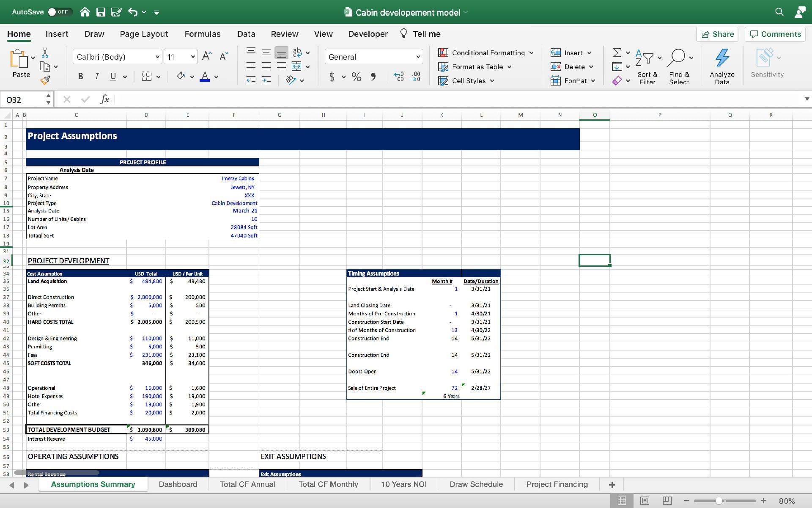The width and height of the screenshot is (812, 508).
Task: Click Decrease Decimal icon
Action: tap(415, 77)
